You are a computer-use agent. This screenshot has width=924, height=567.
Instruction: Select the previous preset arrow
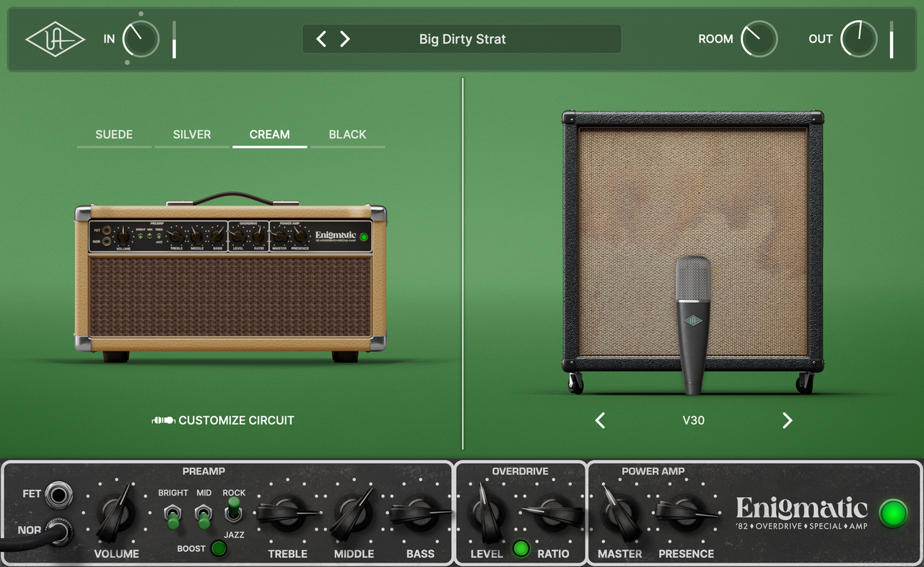[322, 39]
